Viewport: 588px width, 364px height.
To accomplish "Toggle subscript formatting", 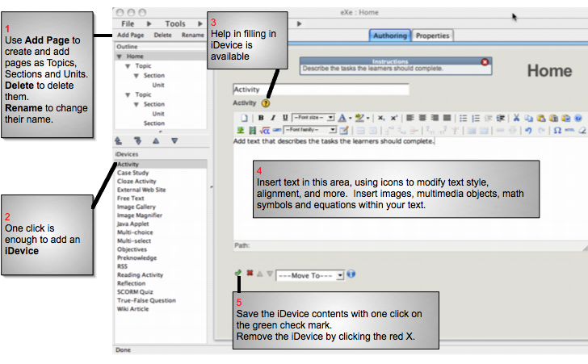I will click(x=381, y=118).
